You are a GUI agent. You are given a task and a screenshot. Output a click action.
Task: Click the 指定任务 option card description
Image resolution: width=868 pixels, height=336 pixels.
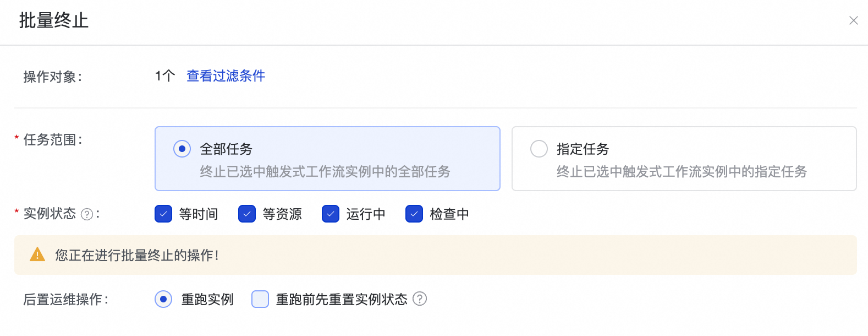pyautogui.click(x=682, y=172)
